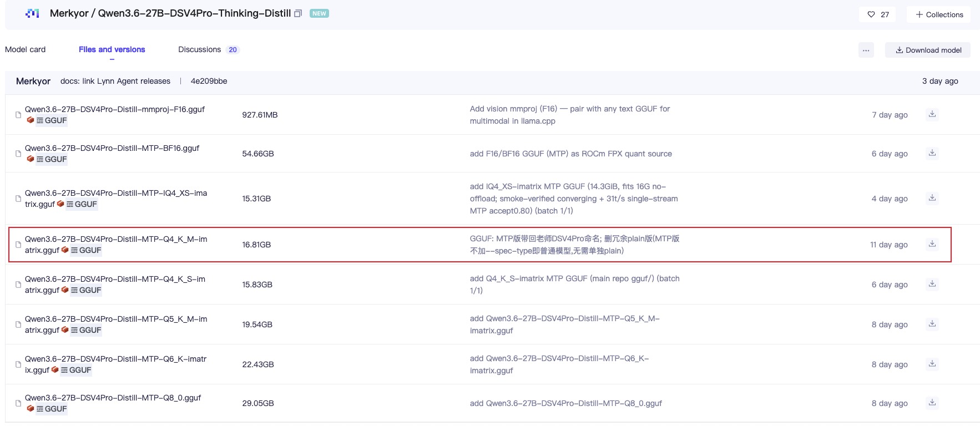Click the Download model button
980x426 pixels.
click(928, 50)
